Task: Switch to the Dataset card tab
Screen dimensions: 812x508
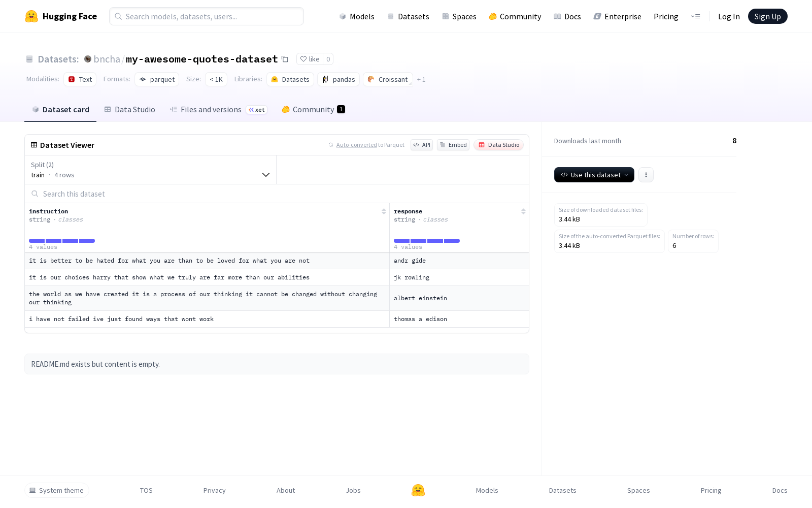Action: point(60,109)
